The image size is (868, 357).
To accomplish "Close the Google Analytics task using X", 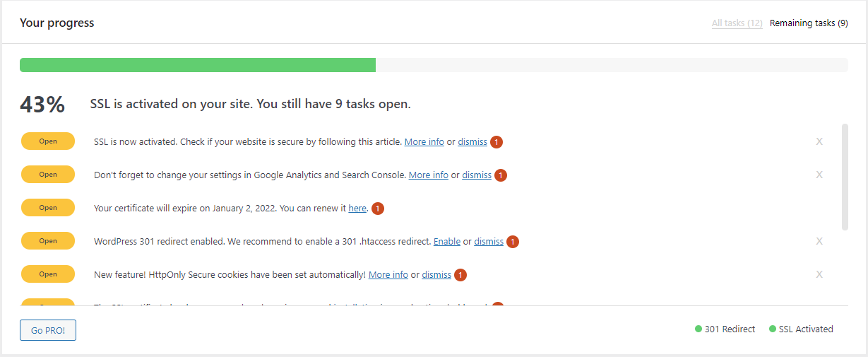I will (819, 175).
